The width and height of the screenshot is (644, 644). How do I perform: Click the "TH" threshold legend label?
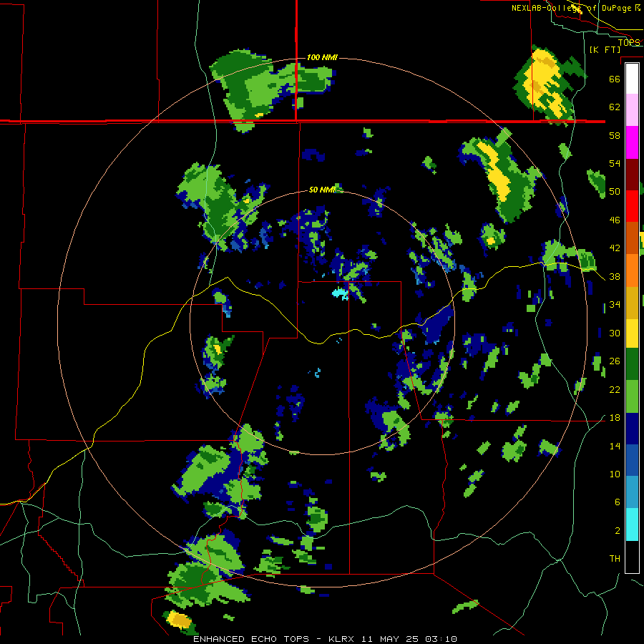point(615,559)
